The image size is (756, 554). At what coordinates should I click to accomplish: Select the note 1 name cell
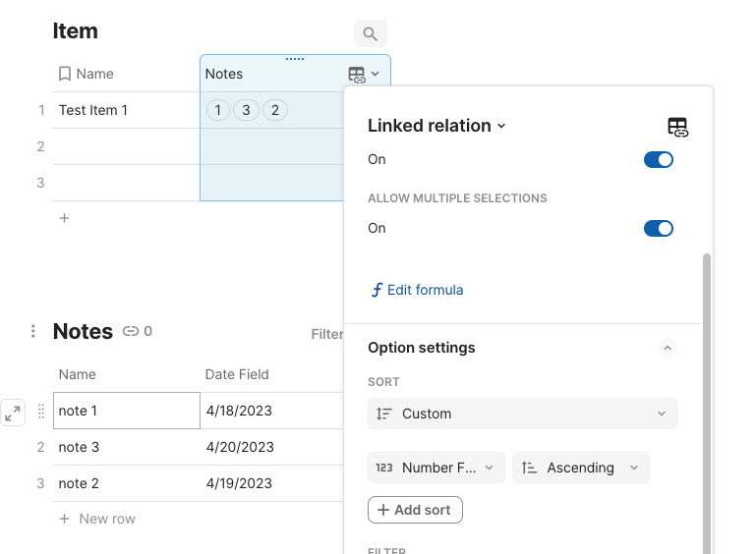pyautogui.click(x=126, y=411)
